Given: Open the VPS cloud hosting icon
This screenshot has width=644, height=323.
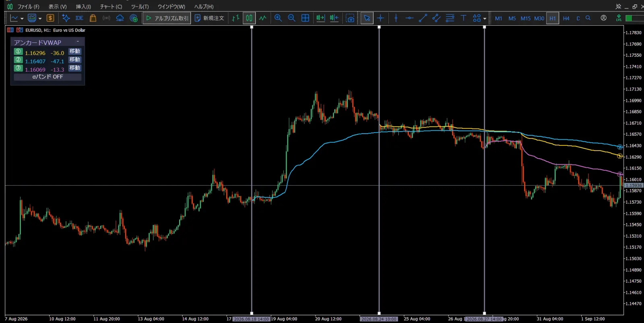Looking at the screenshot, I should [x=120, y=18].
